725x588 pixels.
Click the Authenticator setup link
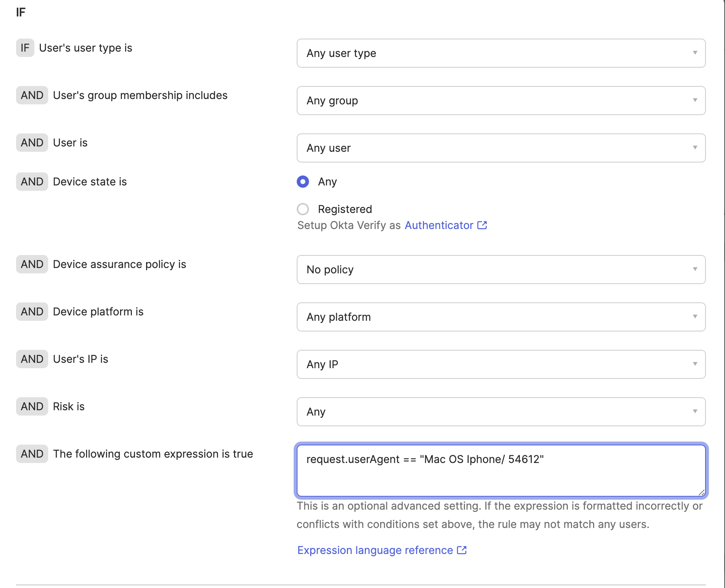[439, 225]
